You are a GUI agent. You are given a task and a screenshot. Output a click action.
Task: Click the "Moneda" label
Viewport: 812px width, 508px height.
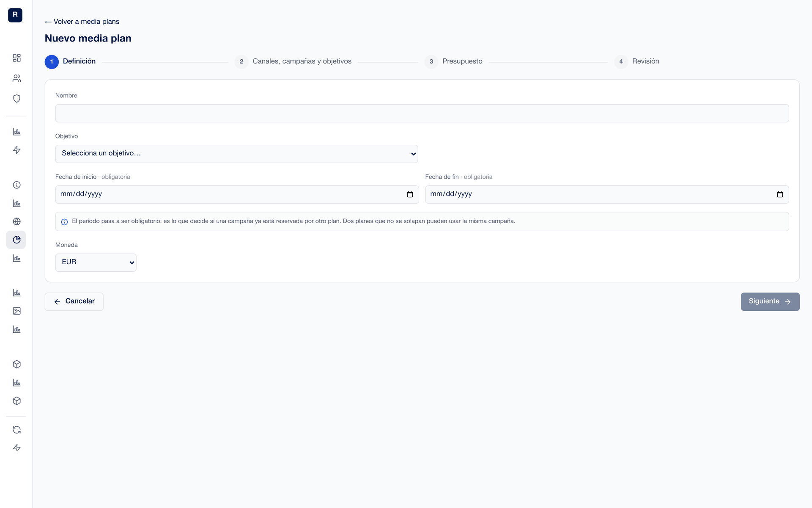point(66,245)
